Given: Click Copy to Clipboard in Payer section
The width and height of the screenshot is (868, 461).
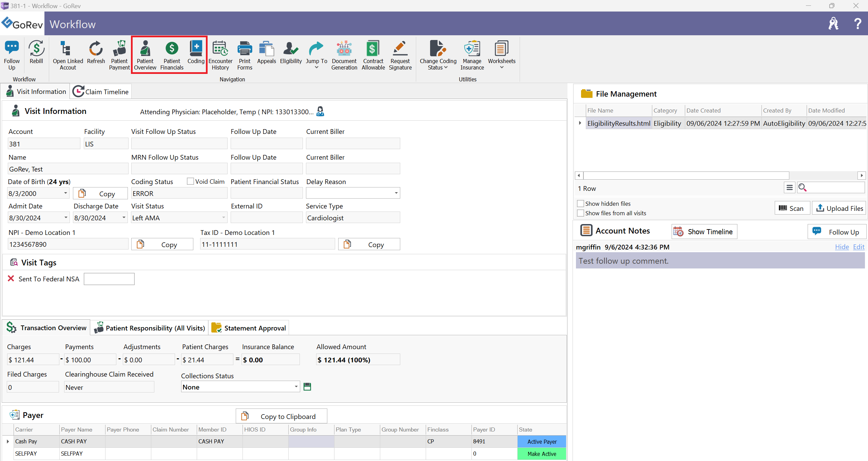Looking at the screenshot, I should click(x=282, y=416).
